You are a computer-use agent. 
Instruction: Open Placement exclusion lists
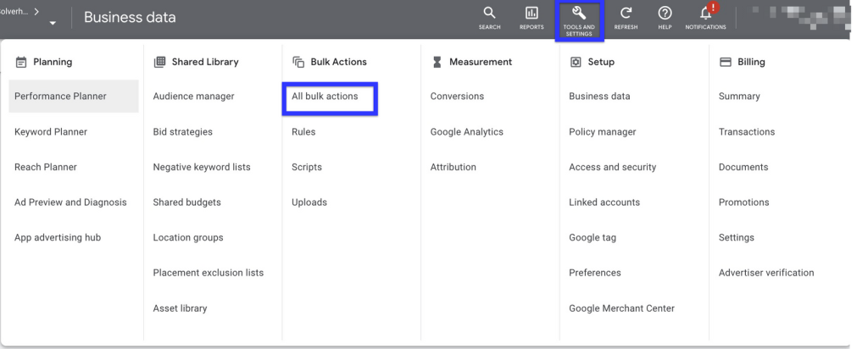(x=209, y=273)
